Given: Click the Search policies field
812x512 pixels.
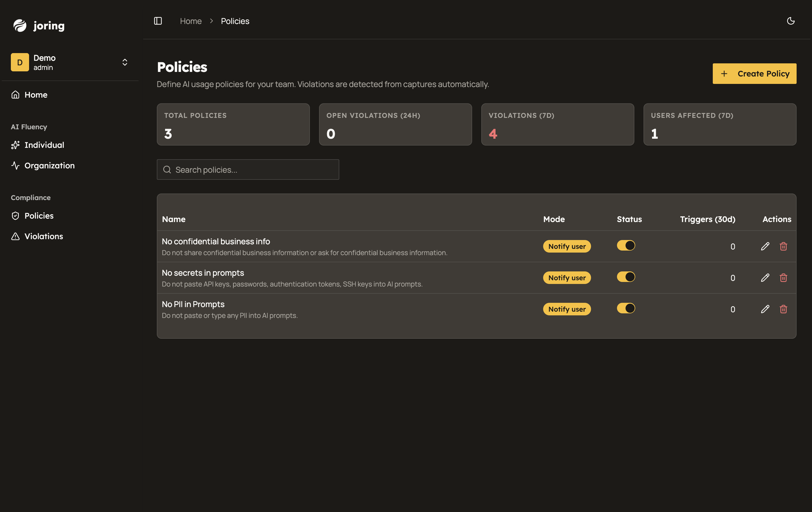Looking at the screenshot, I should pos(248,170).
